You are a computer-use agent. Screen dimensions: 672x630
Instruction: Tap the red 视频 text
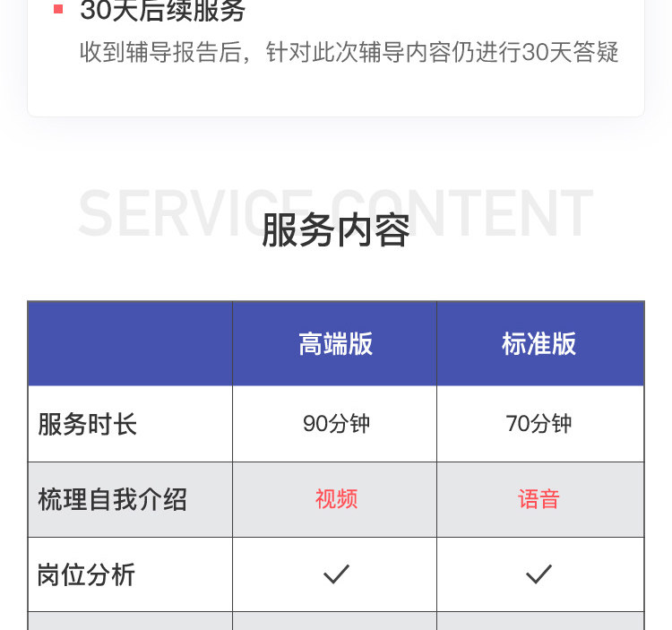tap(336, 499)
